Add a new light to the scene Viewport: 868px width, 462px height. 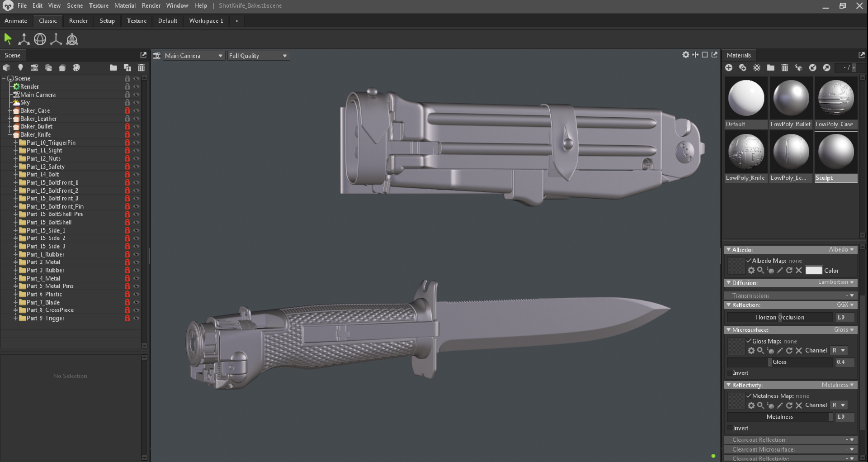(x=20, y=67)
